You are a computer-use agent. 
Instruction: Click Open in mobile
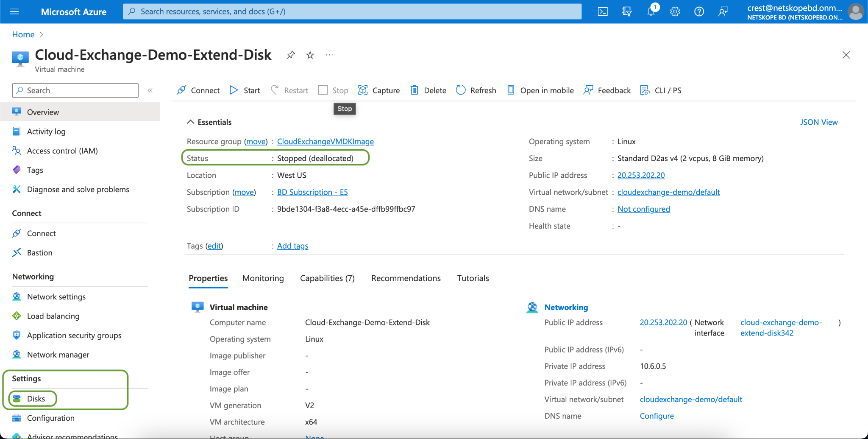(x=540, y=90)
